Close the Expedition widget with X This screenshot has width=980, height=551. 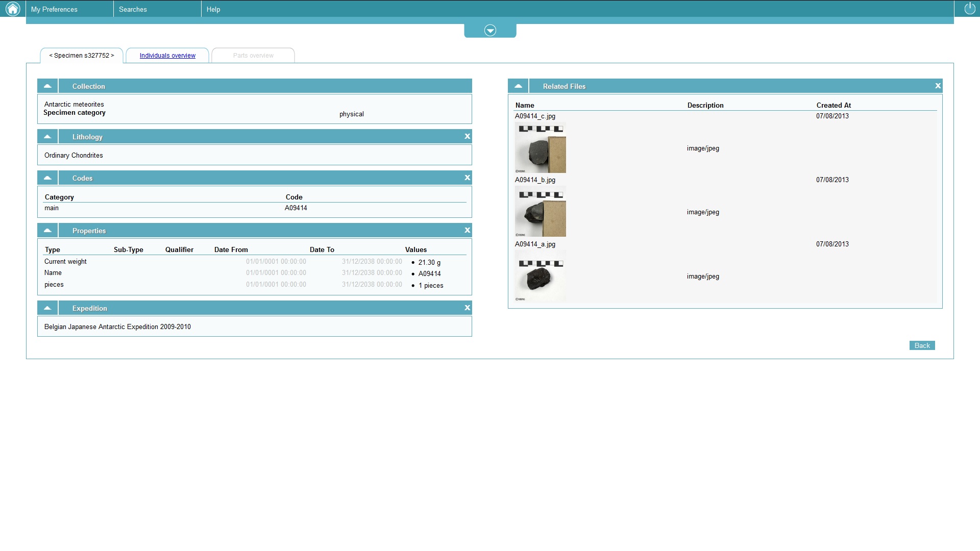(x=467, y=308)
